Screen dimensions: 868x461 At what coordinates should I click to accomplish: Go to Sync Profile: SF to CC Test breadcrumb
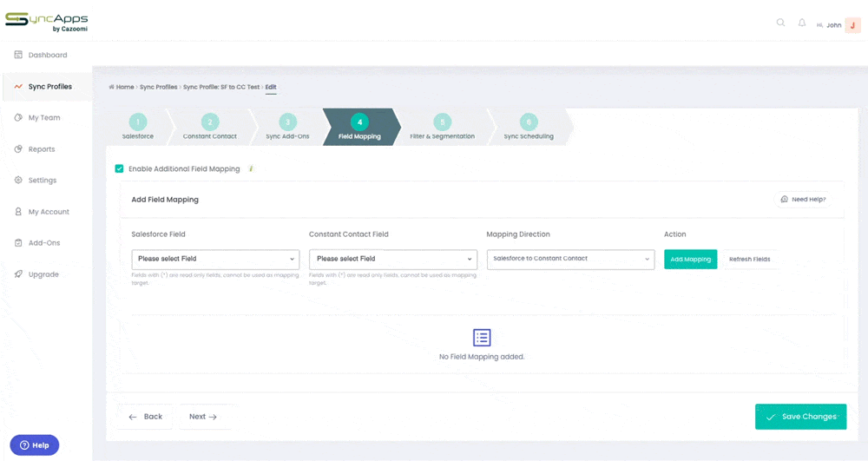pyautogui.click(x=220, y=87)
